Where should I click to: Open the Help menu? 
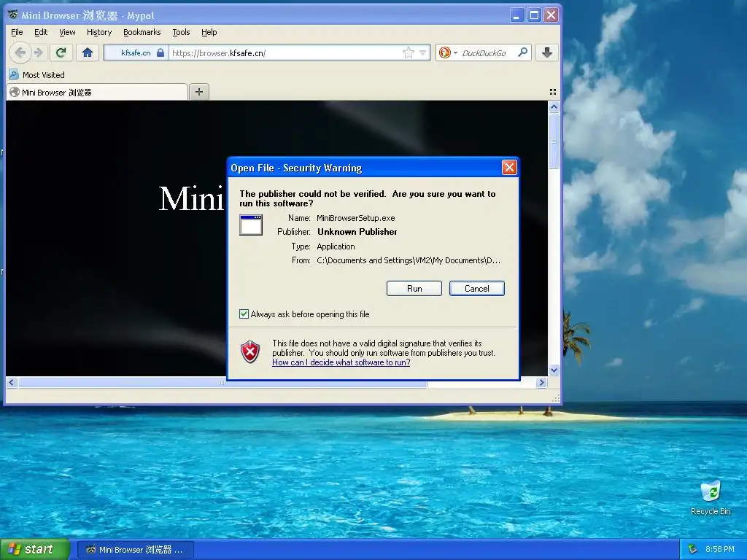click(x=209, y=32)
